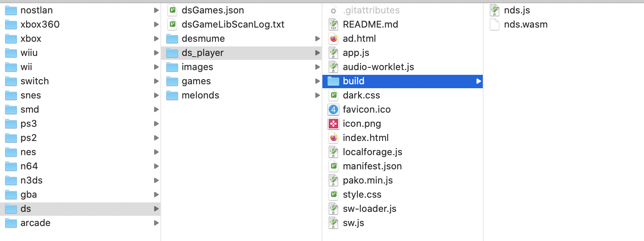Viewport: 644px width, 241px height.
Task: Click the games folder icon
Action: tap(172, 81)
